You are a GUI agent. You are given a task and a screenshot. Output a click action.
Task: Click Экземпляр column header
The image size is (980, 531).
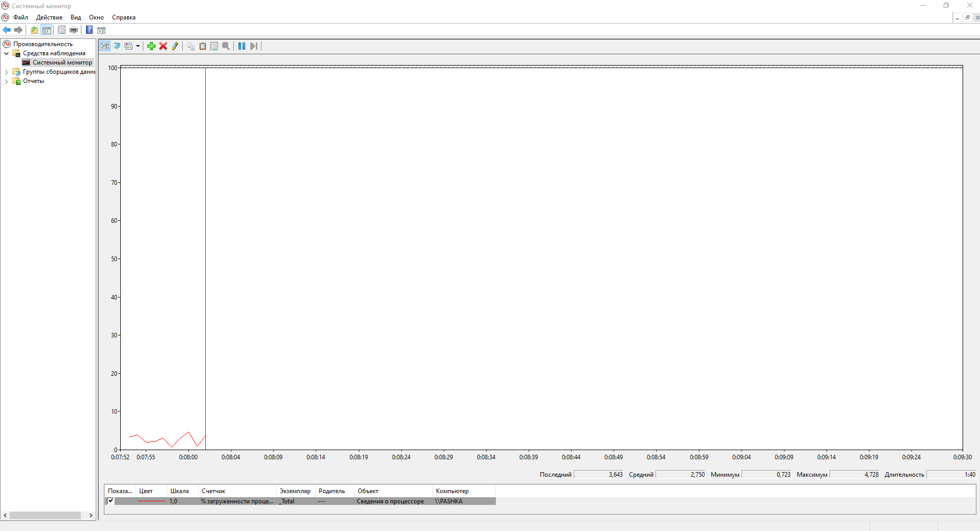coord(296,491)
